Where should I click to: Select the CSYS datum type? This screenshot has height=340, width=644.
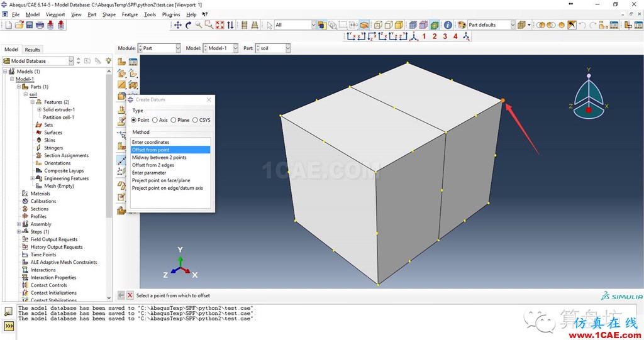[195, 120]
